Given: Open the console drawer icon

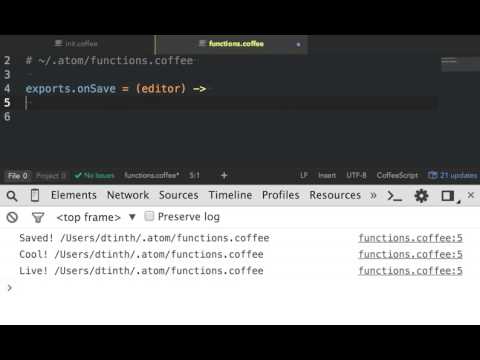Looking at the screenshot, I should coord(395,196).
